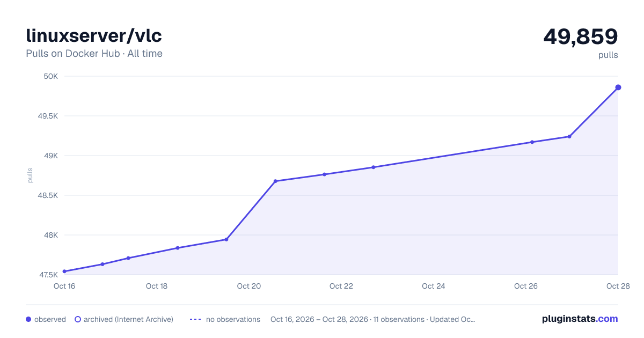Viewport: 644px width, 338px height.
Task: Select the second data point after Oct 16
Action: tap(103, 264)
